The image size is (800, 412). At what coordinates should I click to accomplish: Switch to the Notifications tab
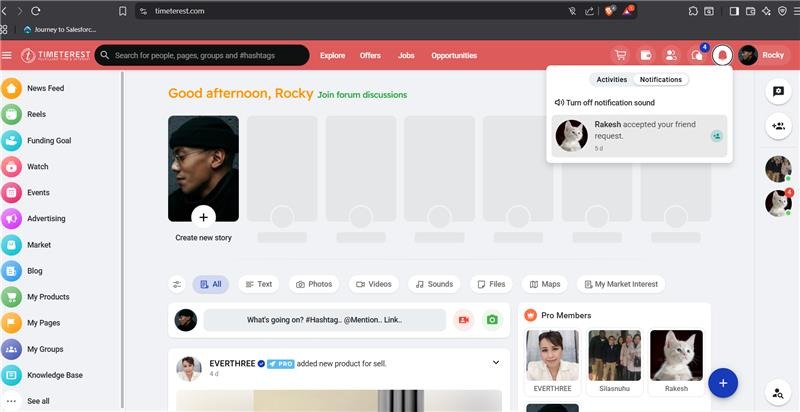pyautogui.click(x=661, y=80)
